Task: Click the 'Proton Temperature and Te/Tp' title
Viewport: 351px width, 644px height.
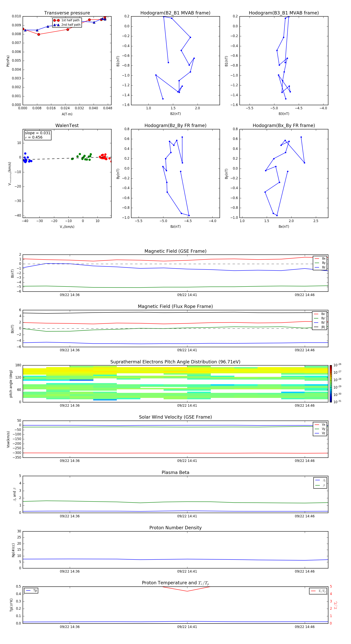Action: coord(175,583)
